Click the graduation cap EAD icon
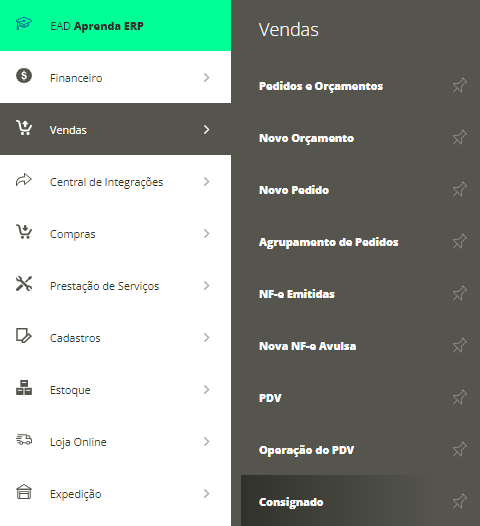Viewport: 480px width, 526px height. pos(24,24)
